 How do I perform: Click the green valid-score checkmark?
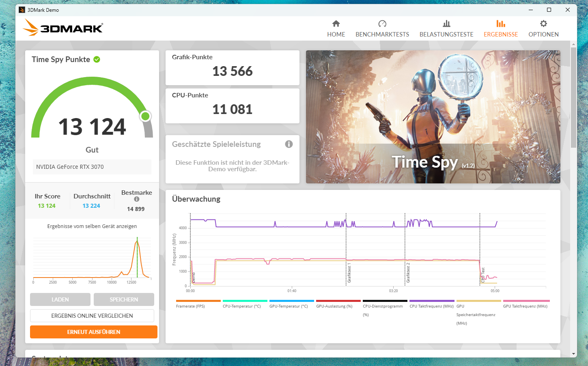tap(97, 59)
